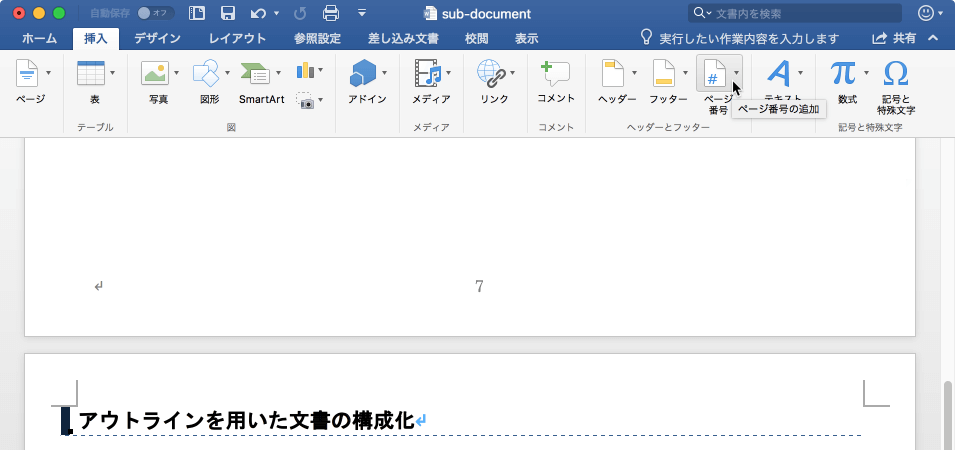Click the Symbols (記号と特殊文字) omega icon
This screenshot has width=955, height=450.
click(895, 74)
